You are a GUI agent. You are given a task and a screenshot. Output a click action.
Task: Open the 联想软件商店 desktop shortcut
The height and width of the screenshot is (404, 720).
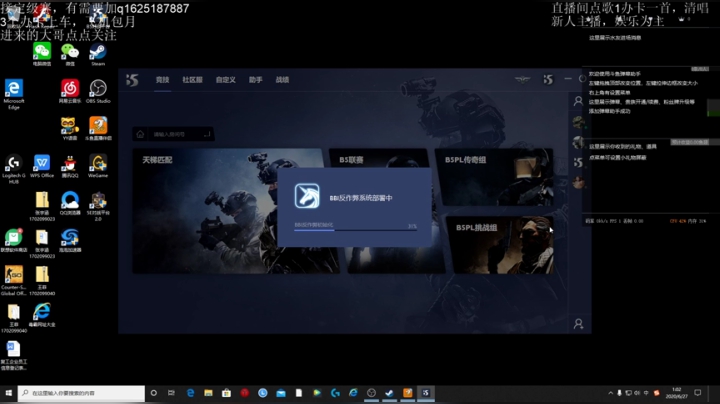[x=14, y=241]
